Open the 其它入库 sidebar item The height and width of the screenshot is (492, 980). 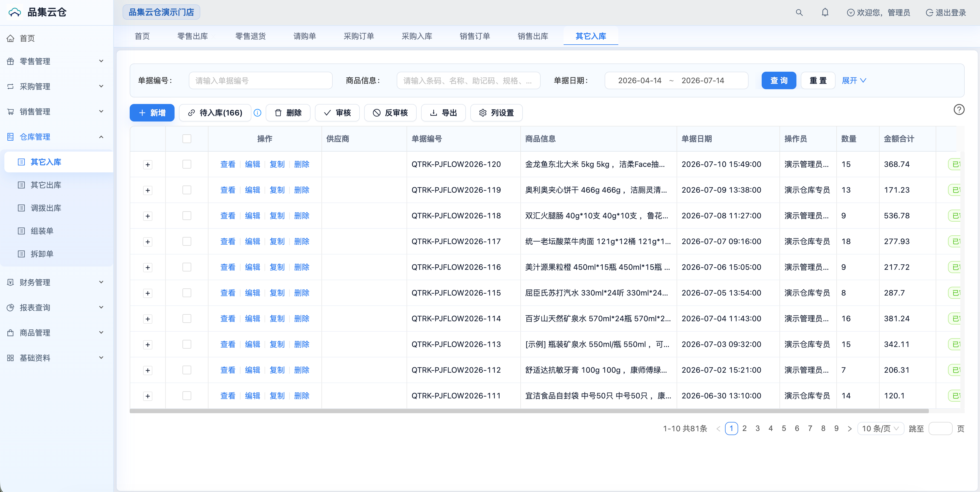click(x=59, y=162)
